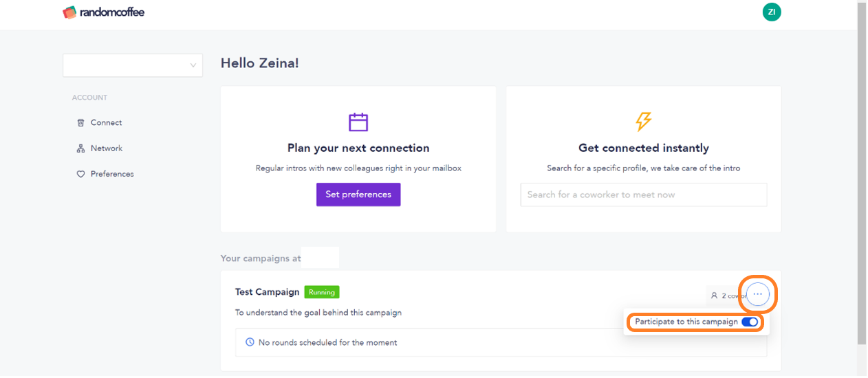The image size is (868, 378).
Task: Open the three-dots campaign options menu
Action: (x=758, y=294)
